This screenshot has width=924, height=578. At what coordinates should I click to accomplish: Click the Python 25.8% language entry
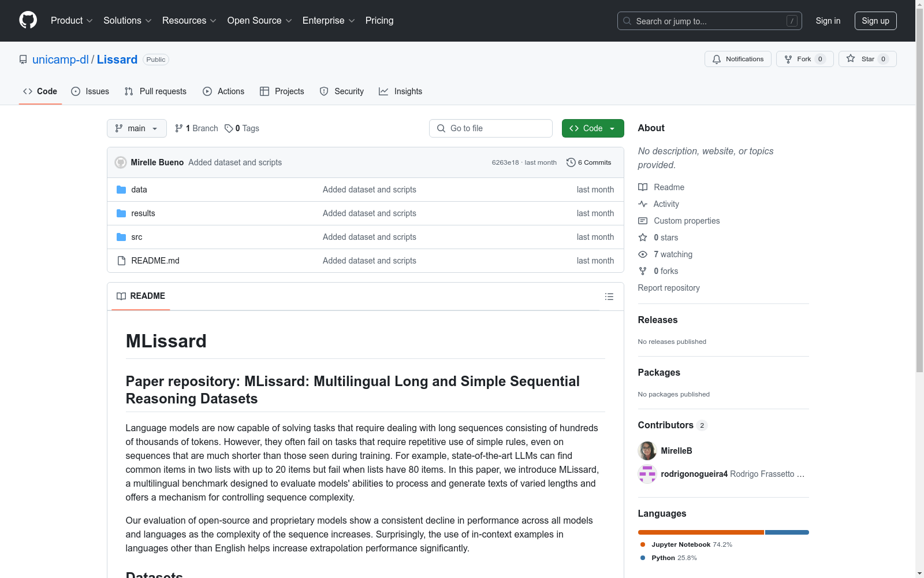(669, 558)
